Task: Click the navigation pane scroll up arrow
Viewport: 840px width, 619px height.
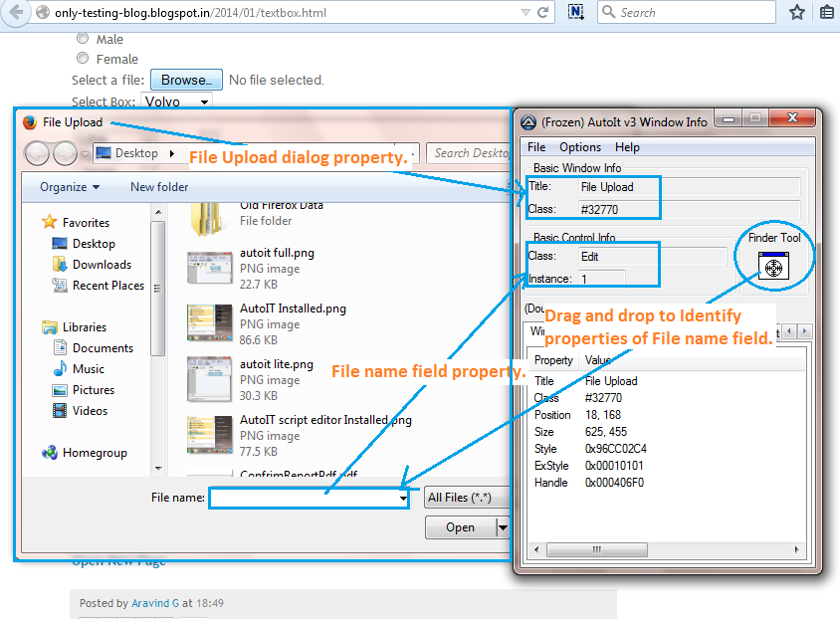Action: (158, 213)
